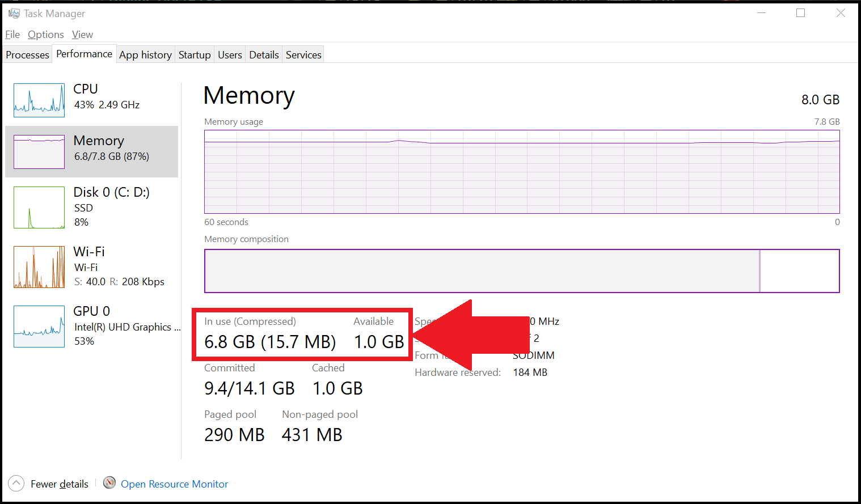Select the GPU 0 graph thumbnail

[39, 327]
